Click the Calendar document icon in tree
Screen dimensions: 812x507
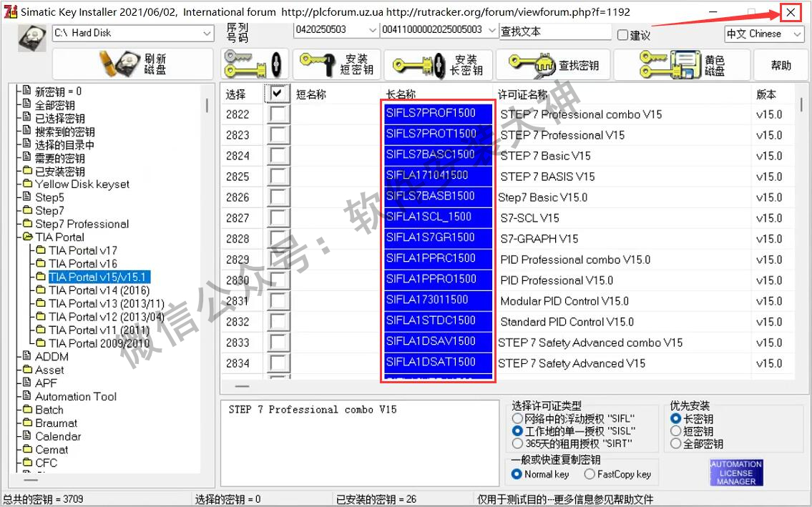[x=27, y=435]
